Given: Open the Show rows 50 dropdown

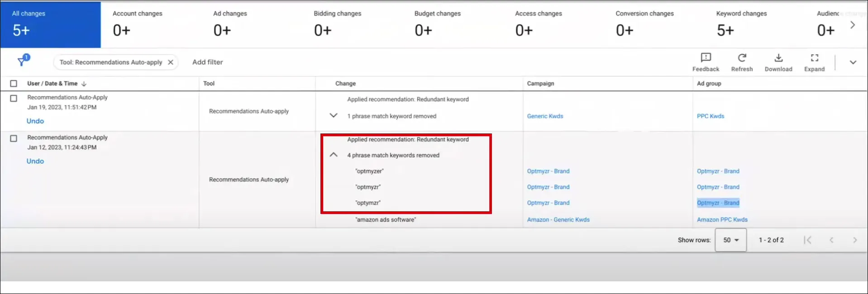Looking at the screenshot, I should 730,240.
